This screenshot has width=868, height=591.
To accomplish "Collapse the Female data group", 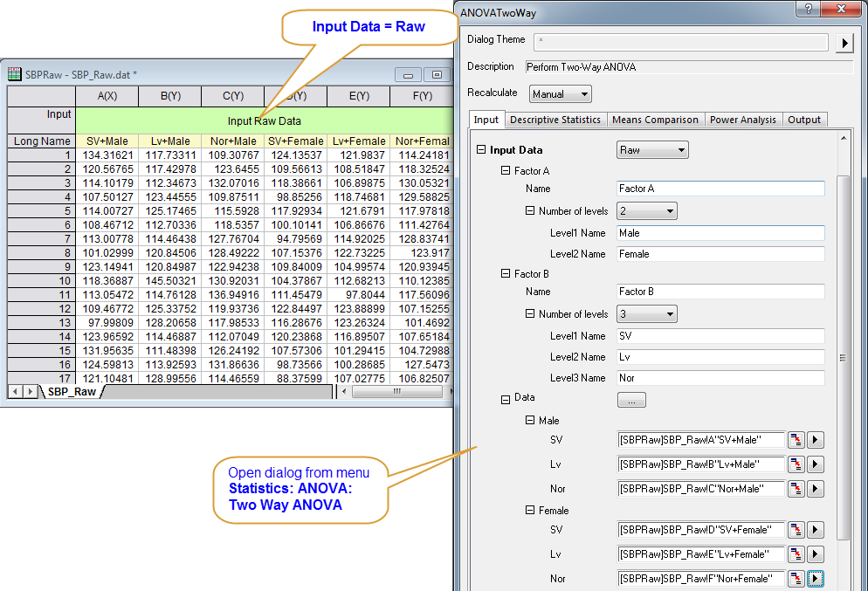I will click(x=530, y=511).
